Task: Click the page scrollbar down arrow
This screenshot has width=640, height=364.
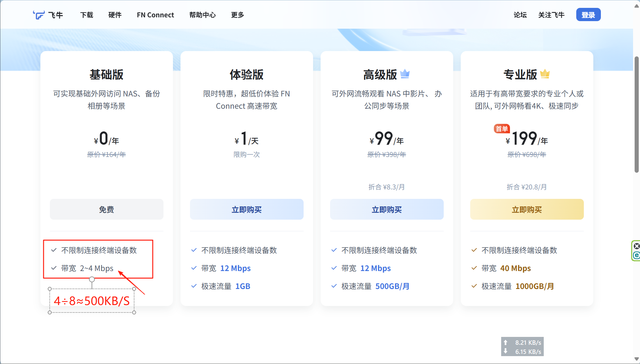Action: (637, 359)
